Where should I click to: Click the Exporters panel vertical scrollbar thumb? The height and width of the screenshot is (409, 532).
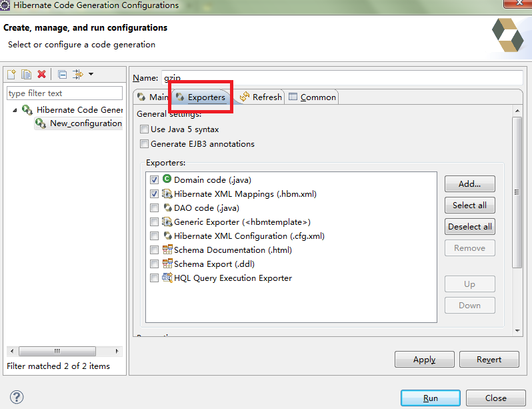[x=517, y=193]
